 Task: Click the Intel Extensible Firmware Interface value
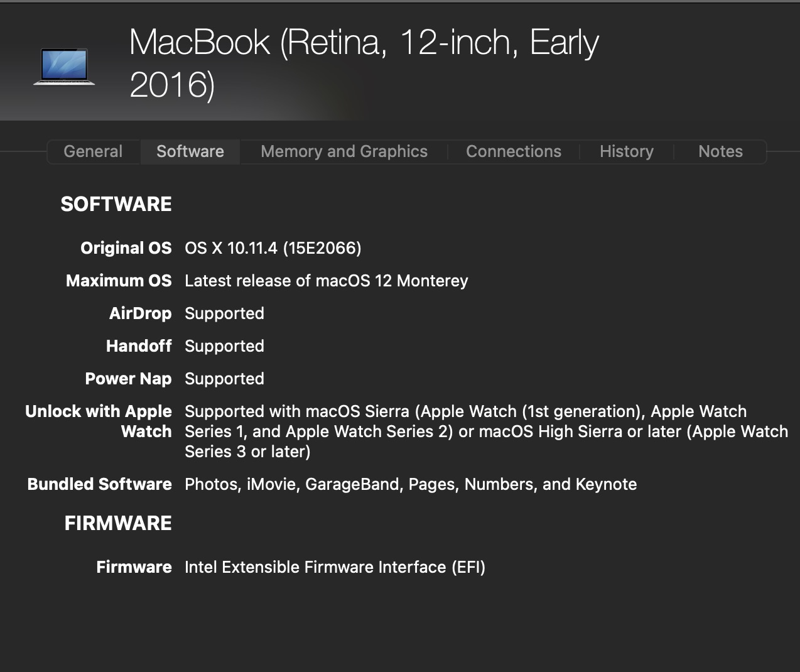coord(335,567)
